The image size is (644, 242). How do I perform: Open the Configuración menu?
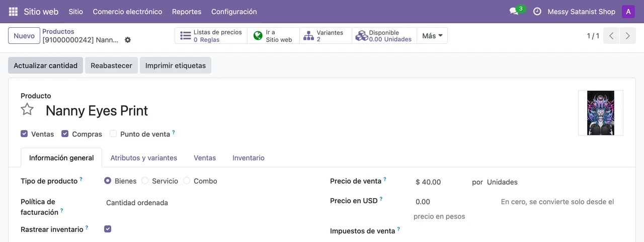coord(234,12)
